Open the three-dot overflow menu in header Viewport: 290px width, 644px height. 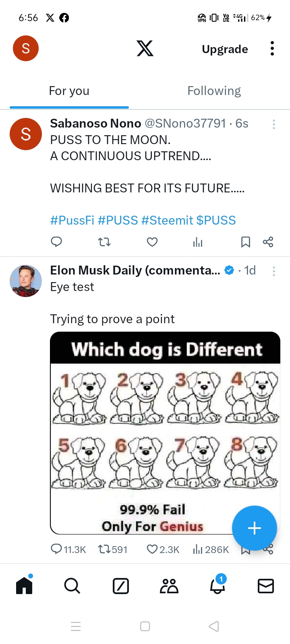pyautogui.click(x=272, y=49)
